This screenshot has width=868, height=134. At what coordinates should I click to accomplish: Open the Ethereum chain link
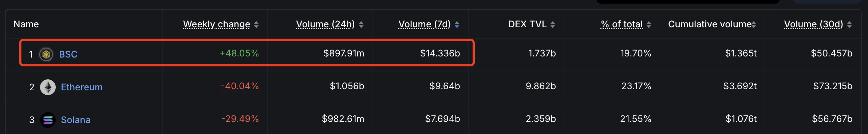point(82,87)
